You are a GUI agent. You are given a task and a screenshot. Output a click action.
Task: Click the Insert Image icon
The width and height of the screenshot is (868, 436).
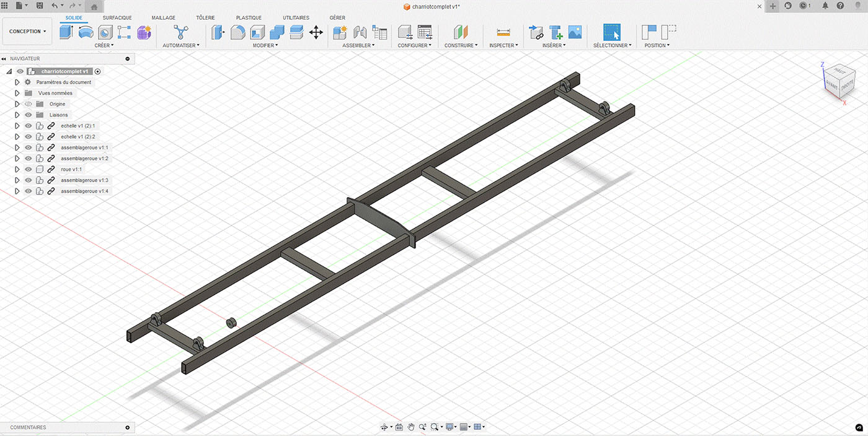tap(575, 32)
